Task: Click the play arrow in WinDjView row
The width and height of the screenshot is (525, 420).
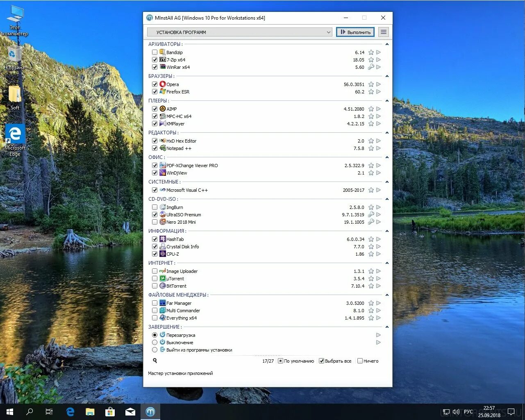Action: pyautogui.click(x=378, y=173)
